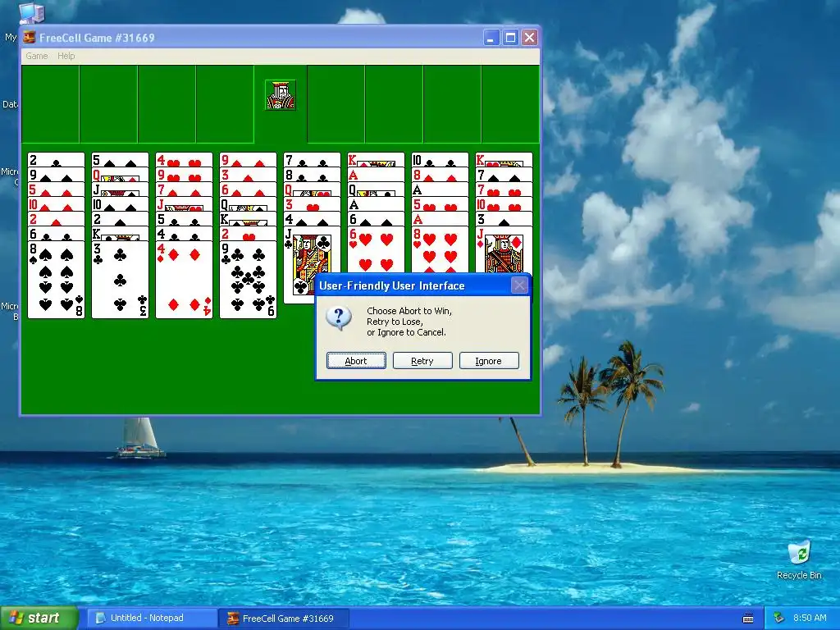Open the Game menu in FreeCell

point(36,56)
